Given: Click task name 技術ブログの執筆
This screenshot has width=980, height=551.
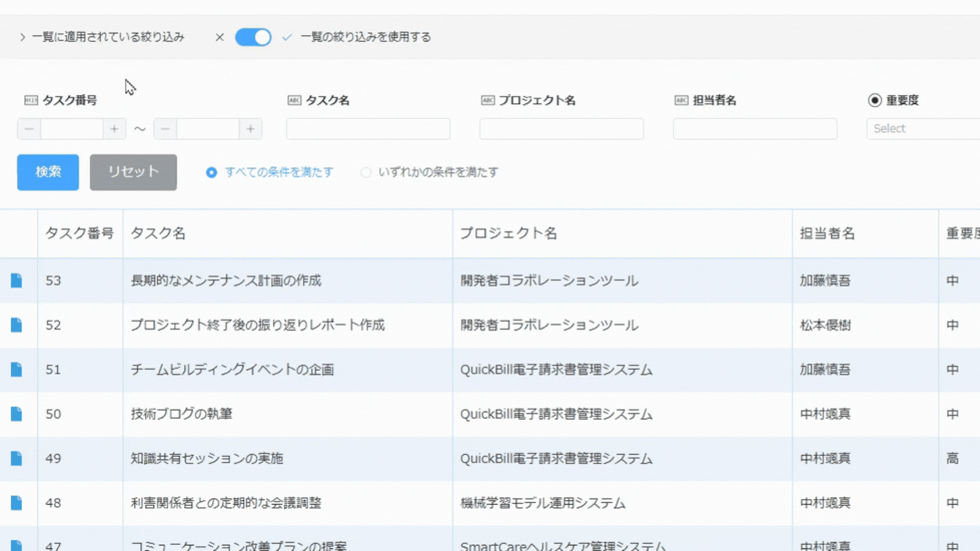Looking at the screenshot, I should pos(182,414).
